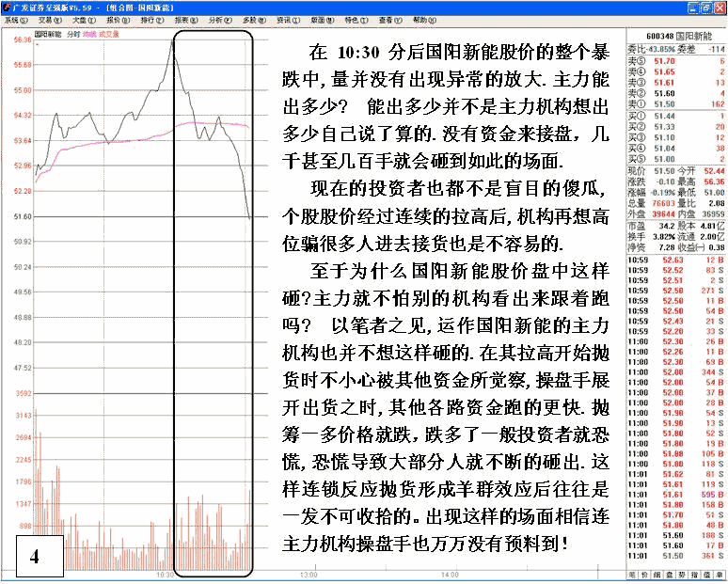Select the 值 tab at bottom right
Viewport: 728px width, 584px height.
[x=706, y=573]
